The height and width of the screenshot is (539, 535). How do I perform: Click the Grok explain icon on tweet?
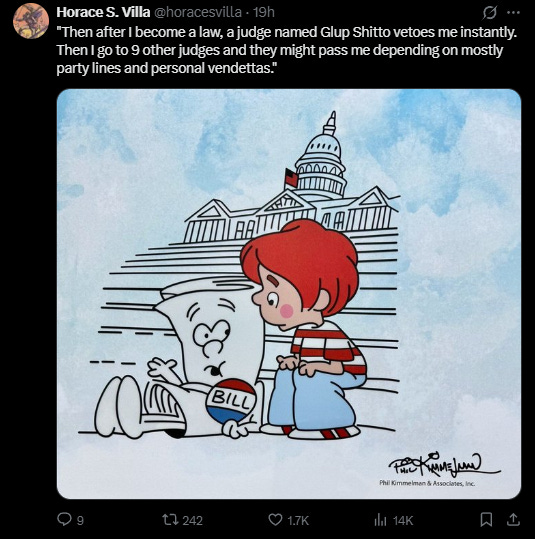(x=489, y=13)
